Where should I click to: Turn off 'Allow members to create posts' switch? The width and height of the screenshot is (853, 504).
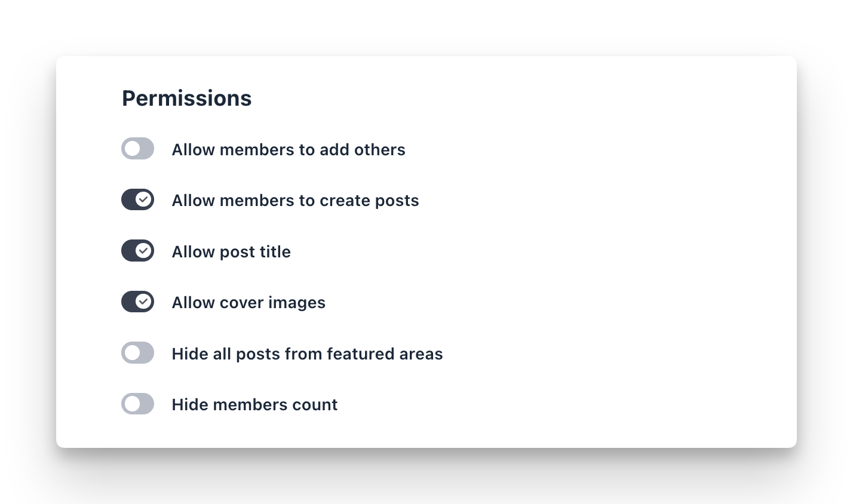point(137,199)
